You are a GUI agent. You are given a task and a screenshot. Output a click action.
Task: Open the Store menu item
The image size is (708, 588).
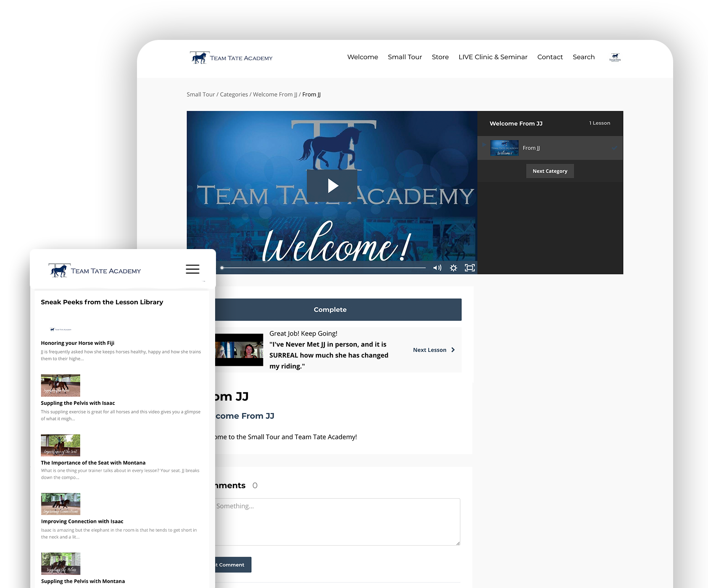[x=440, y=57]
